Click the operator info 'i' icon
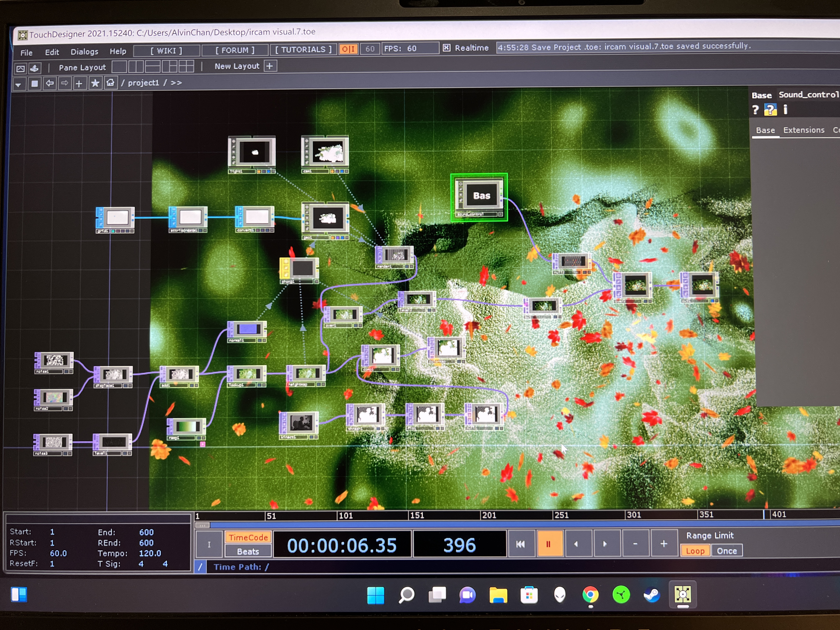The height and width of the screenshot is (630, 840). pyautogui.click(x=785, y=110)
